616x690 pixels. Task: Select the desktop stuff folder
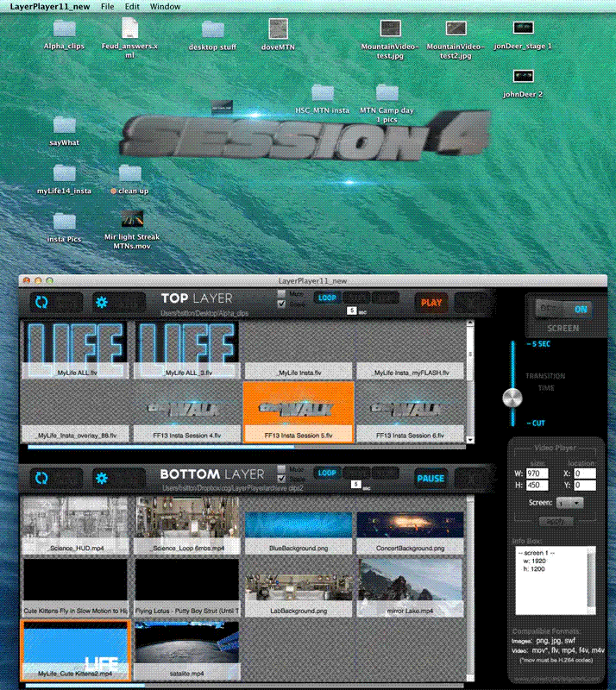coord(213,30)
